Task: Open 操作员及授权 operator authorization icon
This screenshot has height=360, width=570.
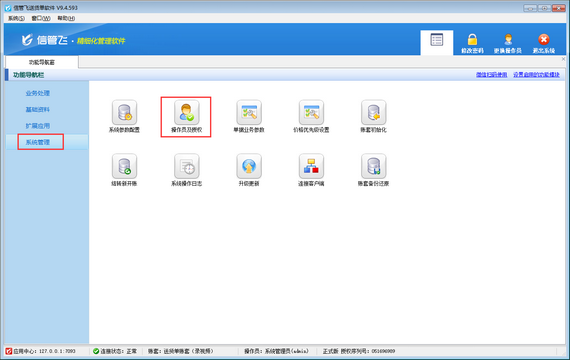Action: (186, 112)
